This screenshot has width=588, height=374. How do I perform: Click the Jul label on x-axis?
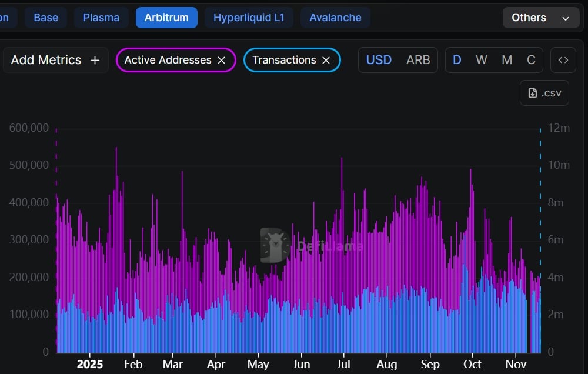coord(343,364)
